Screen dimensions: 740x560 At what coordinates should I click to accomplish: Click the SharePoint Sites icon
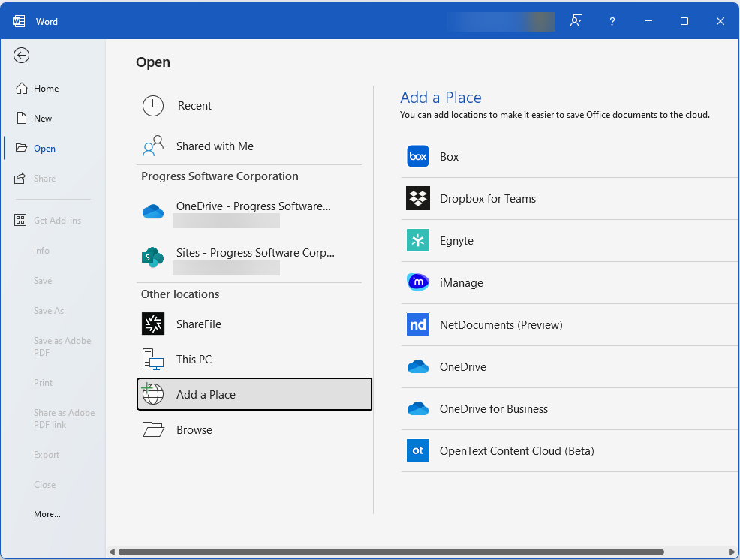click(153, 257)
